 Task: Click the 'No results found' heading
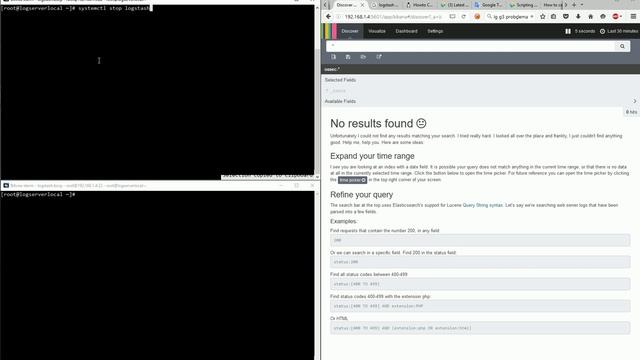point(378,123)
